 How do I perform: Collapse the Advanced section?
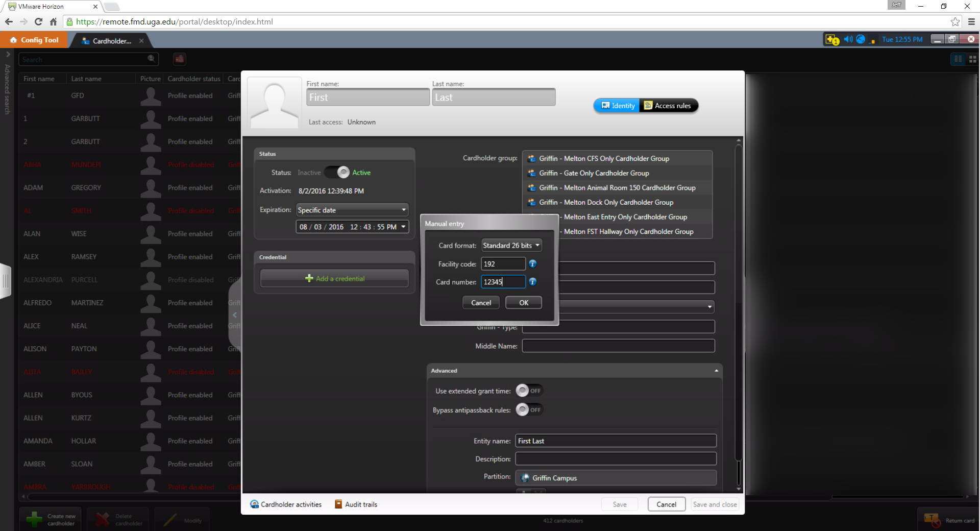716,371
